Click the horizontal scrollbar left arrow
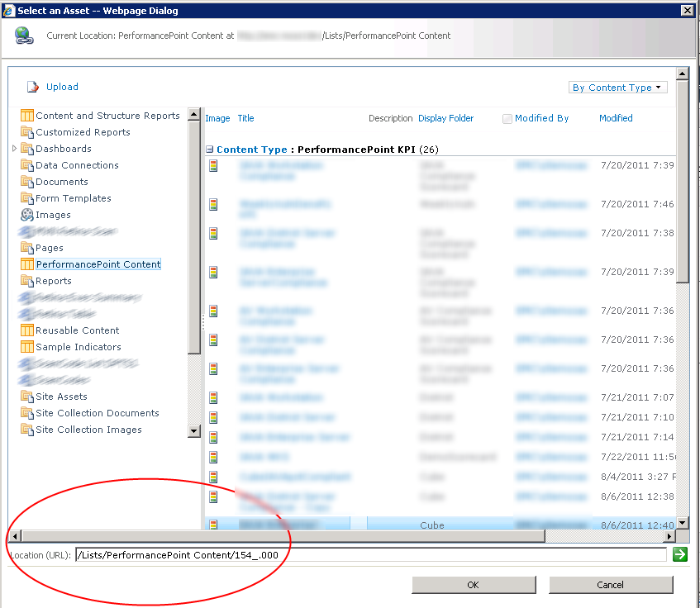Viewport: 700px width, 608px height. click(x=15, y=536)
